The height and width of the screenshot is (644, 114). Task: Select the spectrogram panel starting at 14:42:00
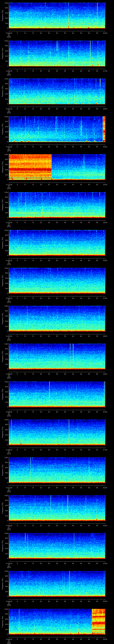click(x=57, y=508)
